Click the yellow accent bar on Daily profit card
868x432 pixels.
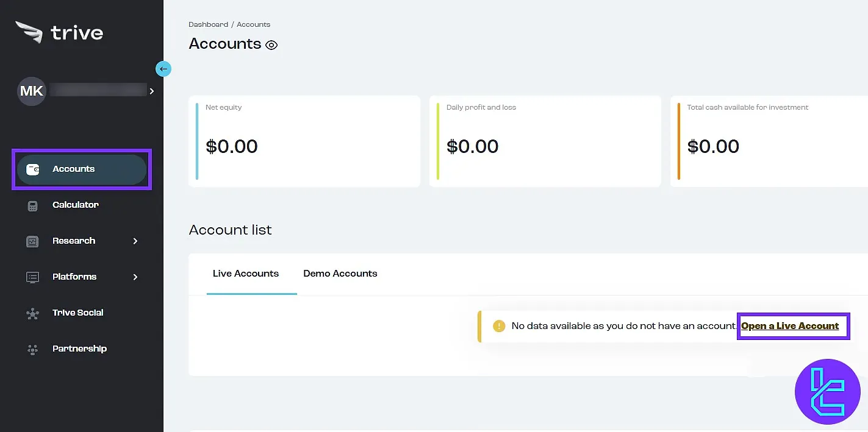(437, 141)
